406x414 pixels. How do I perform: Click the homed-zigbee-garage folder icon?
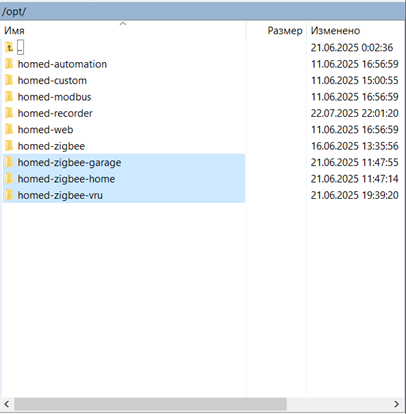(9, 162)
